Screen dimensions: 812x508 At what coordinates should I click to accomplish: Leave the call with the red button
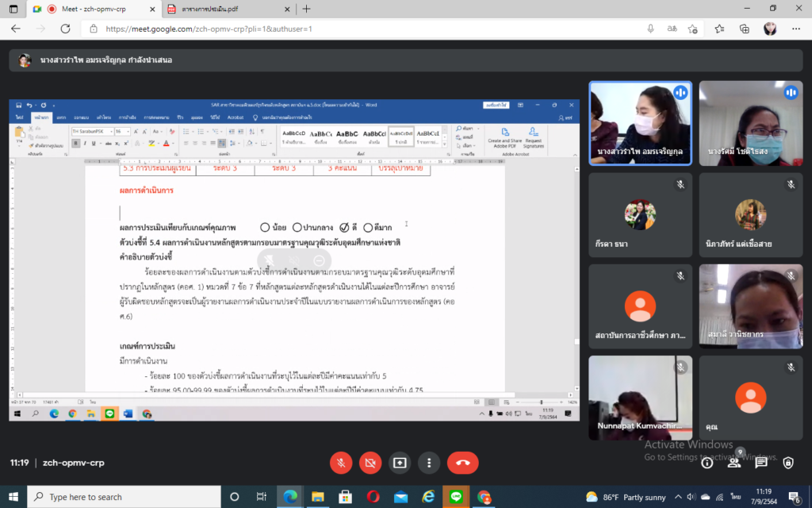pyautogui.click(x=462, y=463)
